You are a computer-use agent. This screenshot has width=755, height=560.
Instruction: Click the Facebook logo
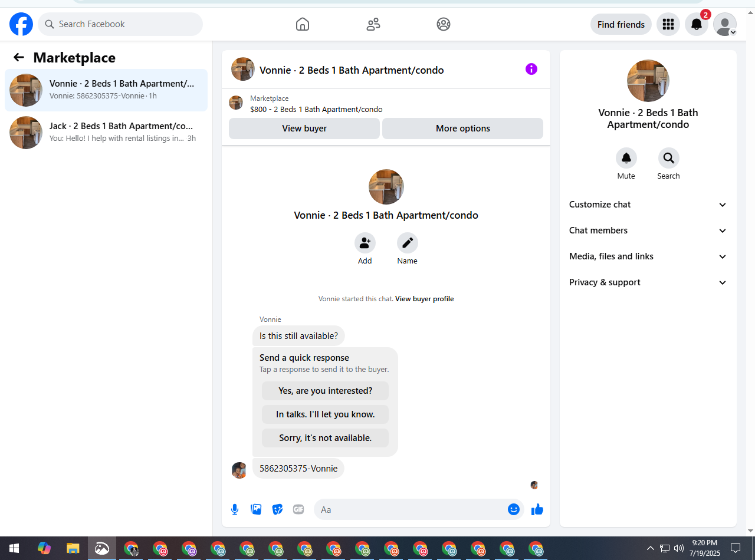point(21,24)
